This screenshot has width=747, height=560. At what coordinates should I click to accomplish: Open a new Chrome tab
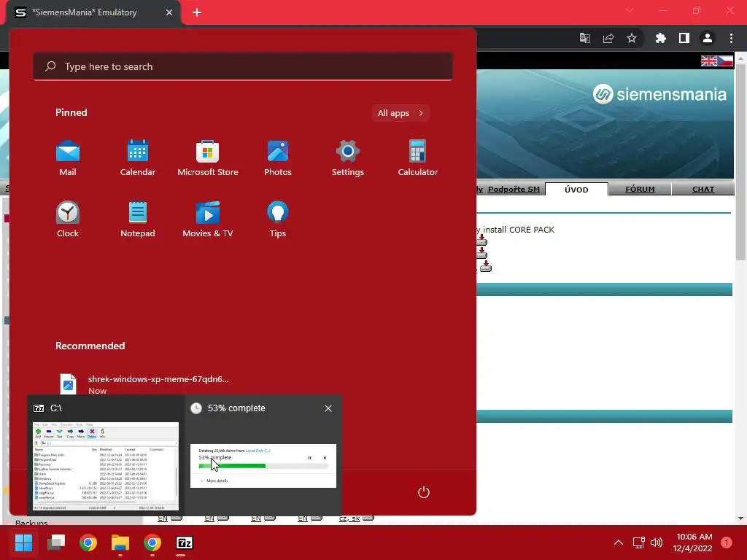197,12
